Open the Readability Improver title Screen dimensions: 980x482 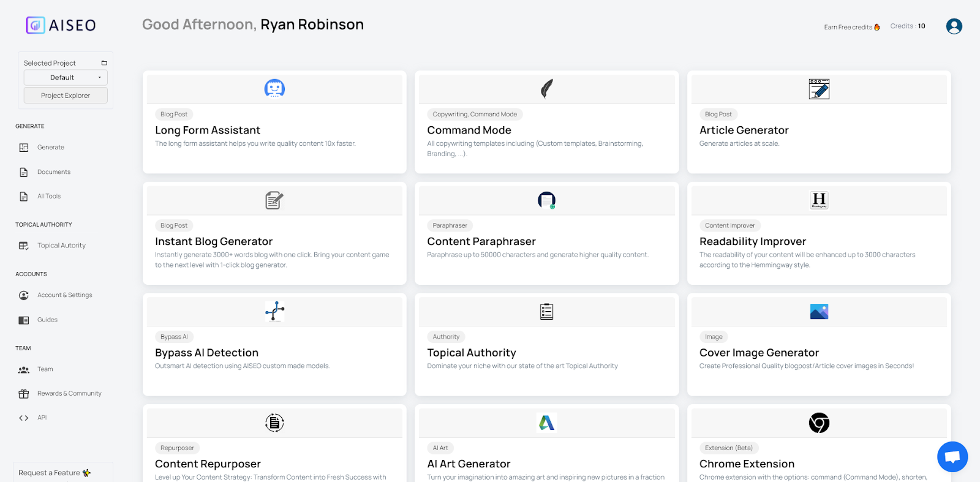753,242
